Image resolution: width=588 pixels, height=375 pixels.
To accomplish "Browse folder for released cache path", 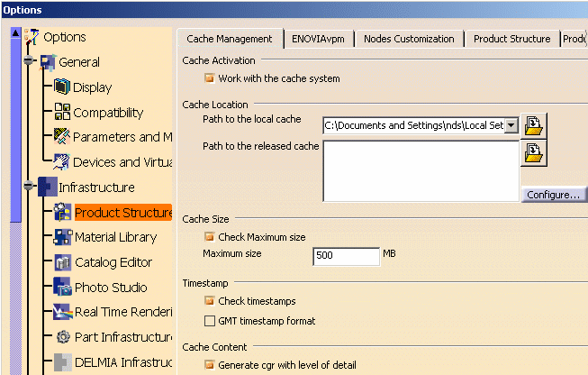I will 534,153.
